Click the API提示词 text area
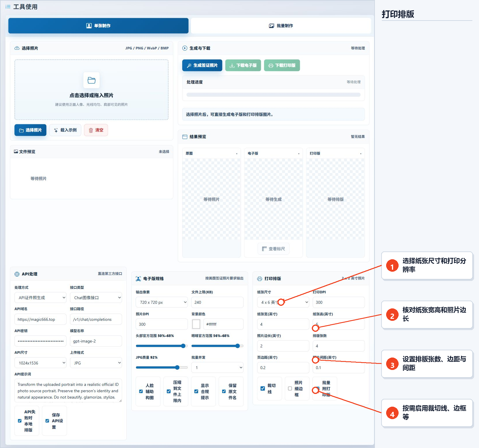Viewport: 479px width, 448px height. tap(68, 390)
